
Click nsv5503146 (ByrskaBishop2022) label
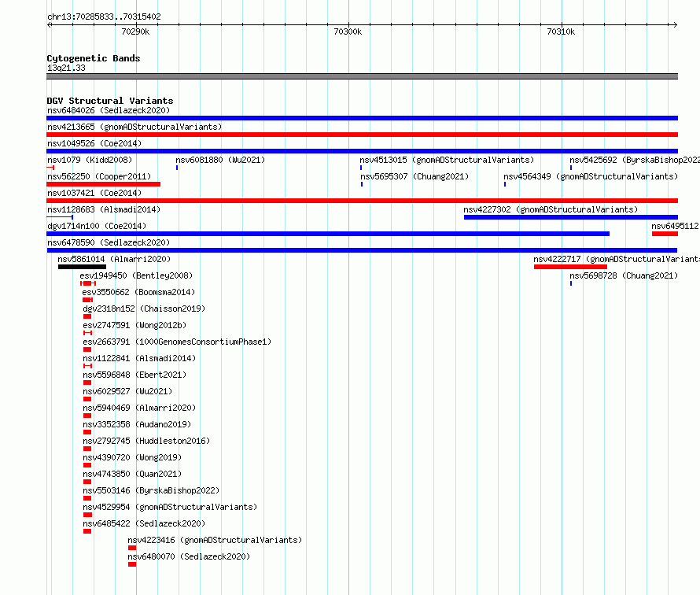click(x=151, y=490)
